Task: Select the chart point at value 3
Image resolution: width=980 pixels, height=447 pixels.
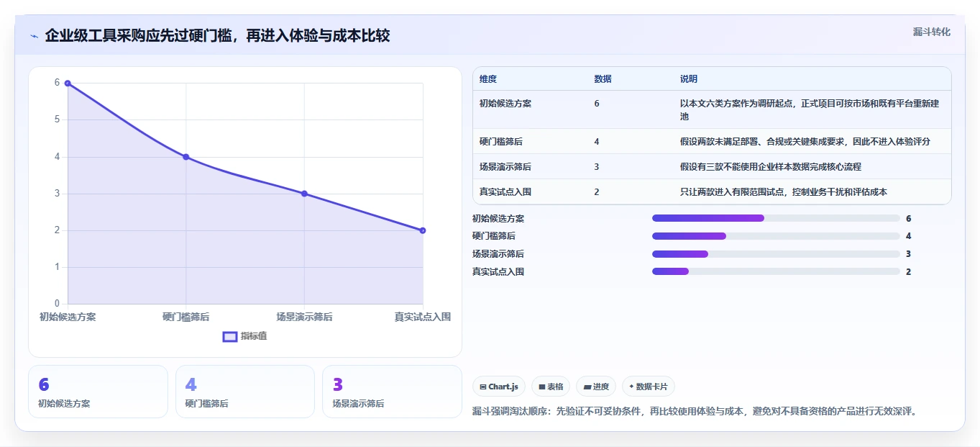Action: (304, 194)
